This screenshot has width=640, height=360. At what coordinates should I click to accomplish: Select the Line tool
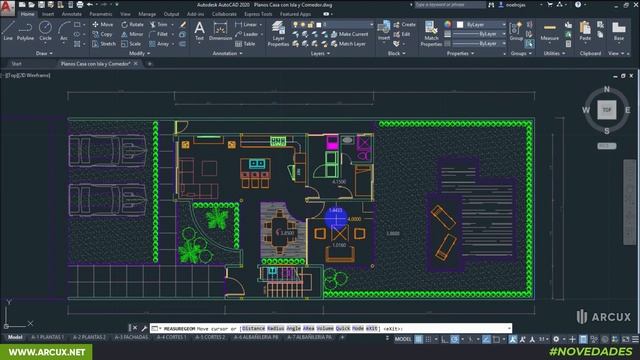click(x=8, y=31)
